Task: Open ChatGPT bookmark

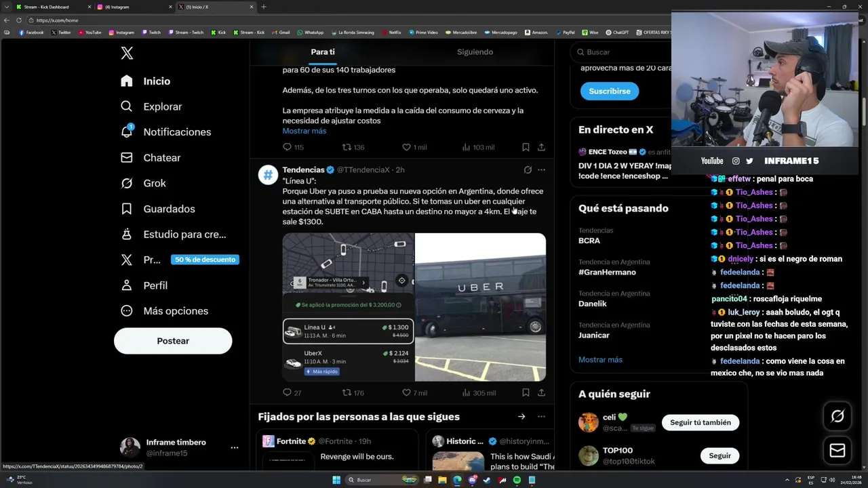Action: tap(617, 33)
